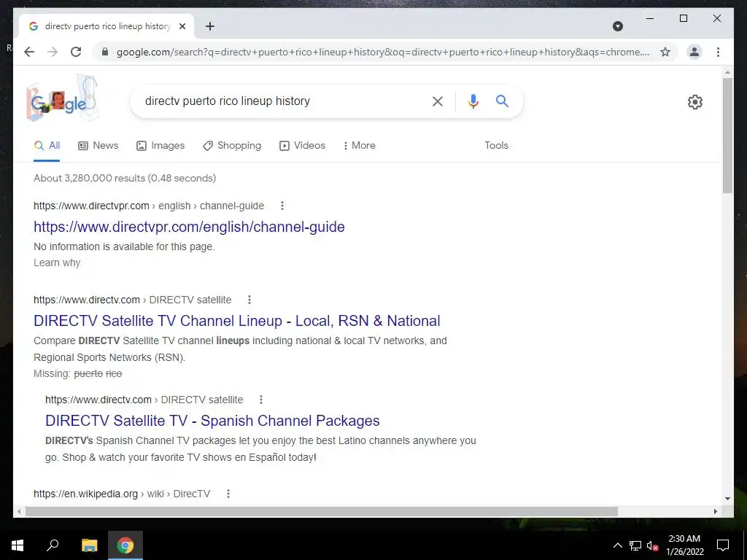Viewport: 747px width, 560px height.
Task: Show hidden system tray icons chevron
Action: [x=617, y=545]
